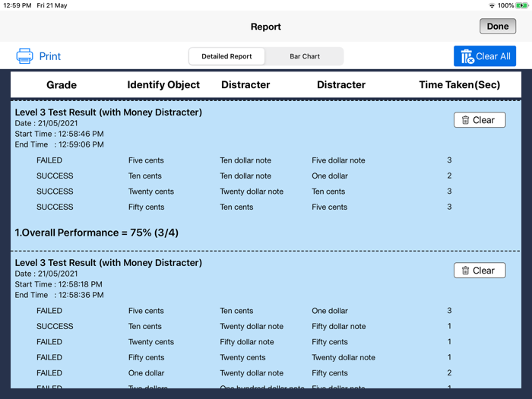This screenshot has width=532, height=399.
Task: Click the printer icon
Action: coord(25,56)
